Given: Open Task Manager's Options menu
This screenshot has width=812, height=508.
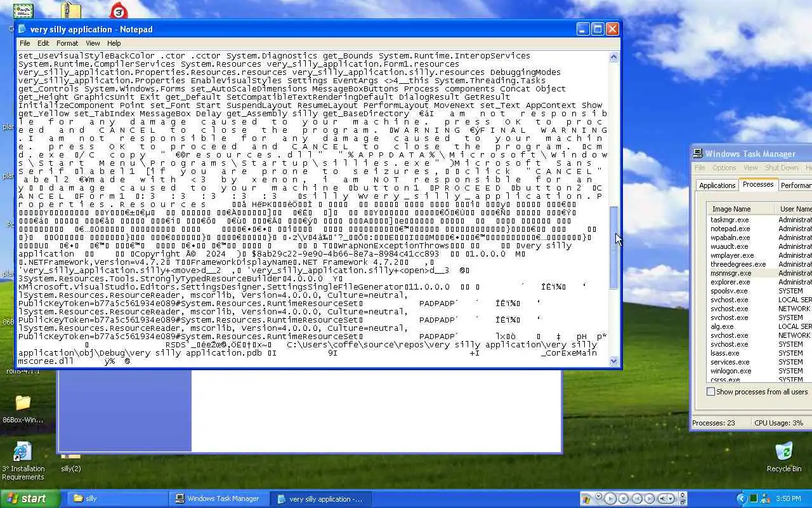Looking at the screenshot, I should point(724,168).
